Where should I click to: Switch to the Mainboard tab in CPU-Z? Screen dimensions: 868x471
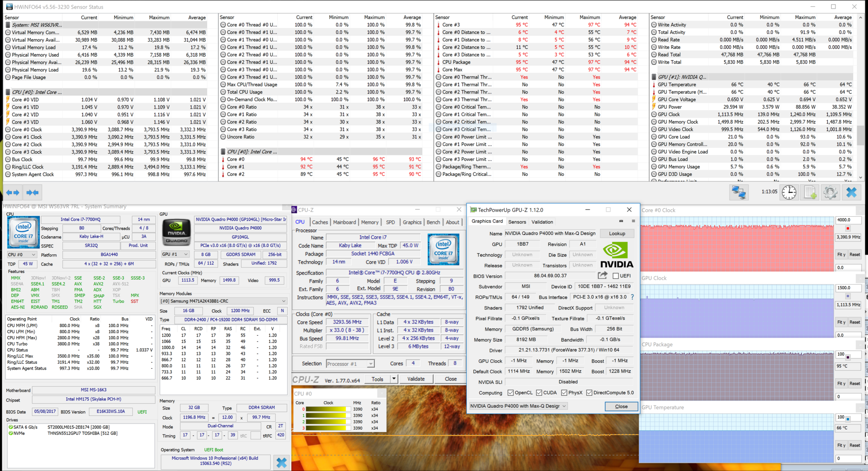point(344,222)
